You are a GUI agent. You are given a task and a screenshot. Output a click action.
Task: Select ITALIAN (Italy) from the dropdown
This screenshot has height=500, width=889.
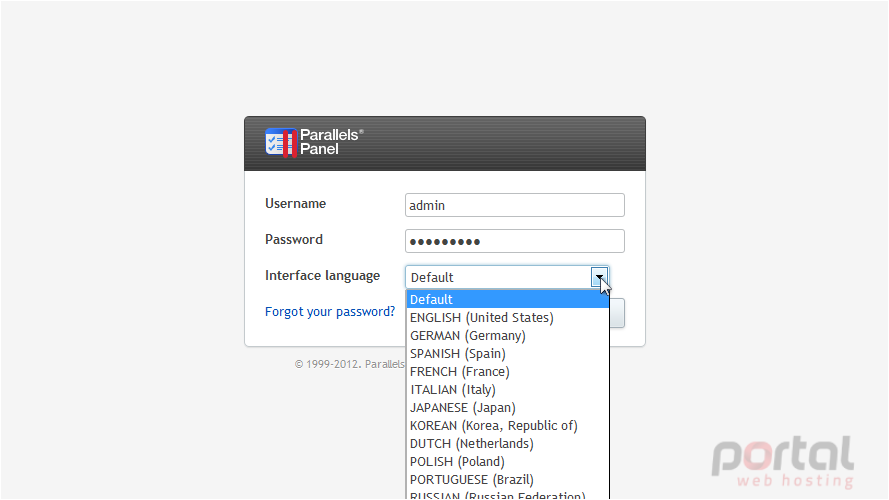coord(507,390)
